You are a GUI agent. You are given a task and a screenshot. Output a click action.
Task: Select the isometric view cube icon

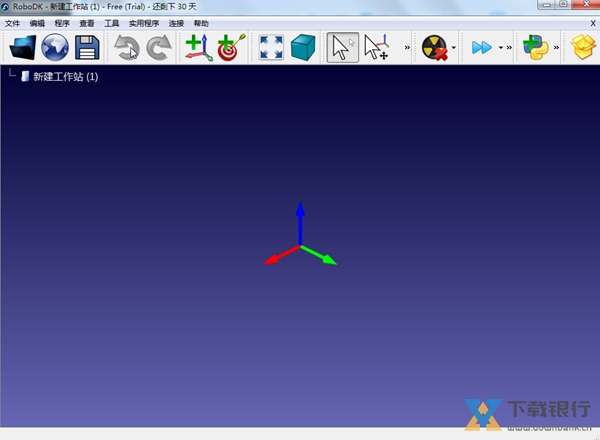(x=303, y=47)
